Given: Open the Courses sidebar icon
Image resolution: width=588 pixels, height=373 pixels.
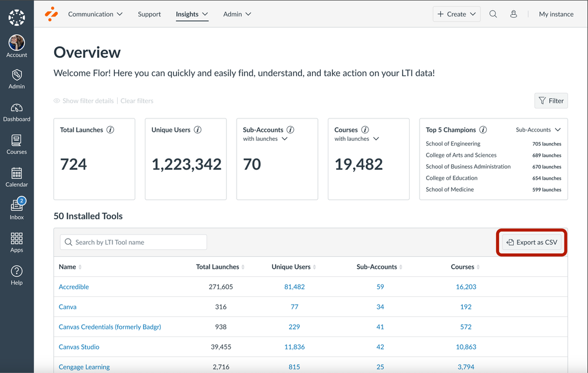Looking at the screenshot, I should tap(16, 144).
